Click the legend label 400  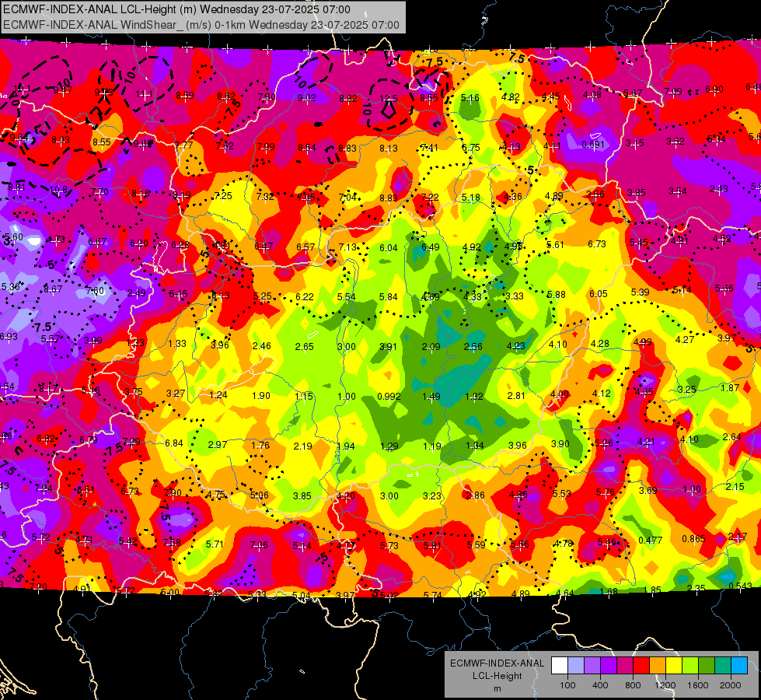point(600,685)
